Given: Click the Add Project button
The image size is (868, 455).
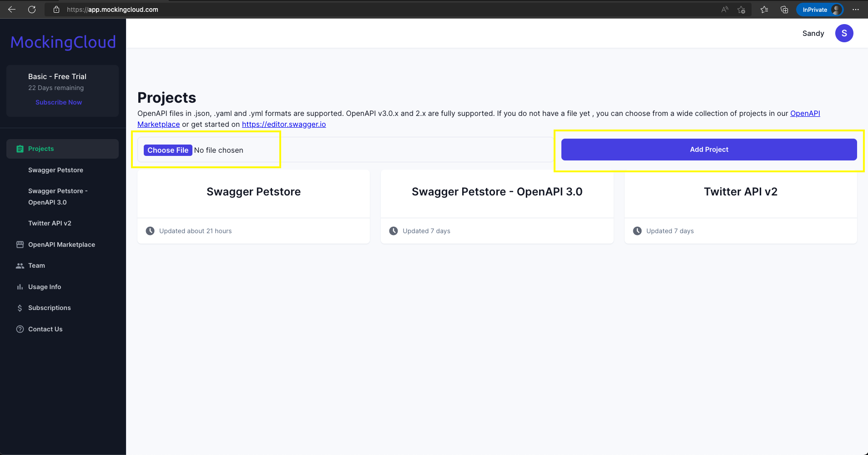Looking at the screenshot, I should tap(709, 150).
